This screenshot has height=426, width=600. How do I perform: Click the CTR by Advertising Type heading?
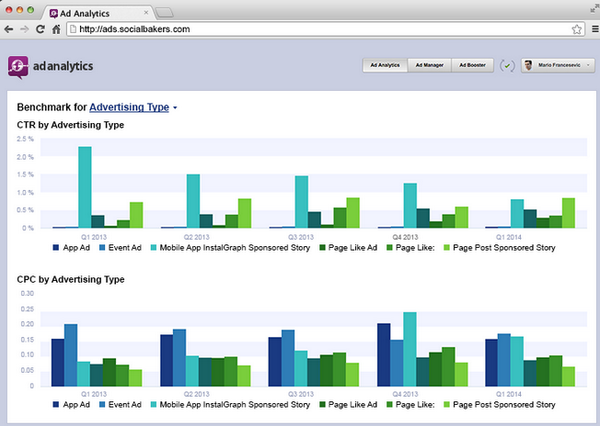click(70, 125)
